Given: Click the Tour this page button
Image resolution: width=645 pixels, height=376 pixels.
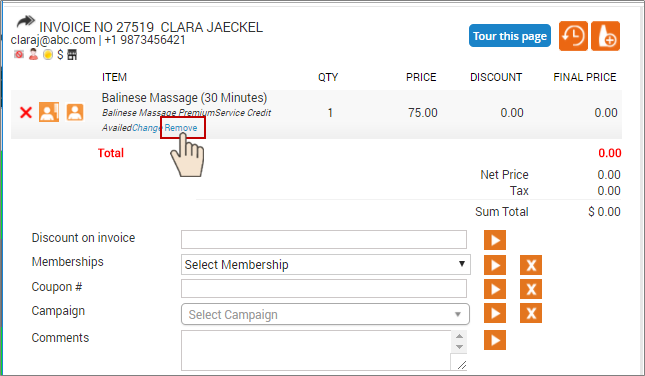Looking at the screenshot, I should [x=510, y=36].
